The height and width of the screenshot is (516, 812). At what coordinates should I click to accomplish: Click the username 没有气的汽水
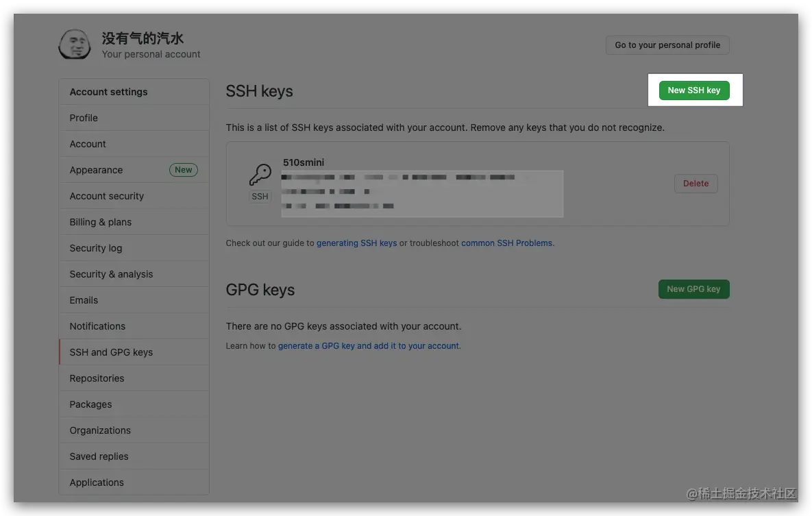(x=143, y=38)
